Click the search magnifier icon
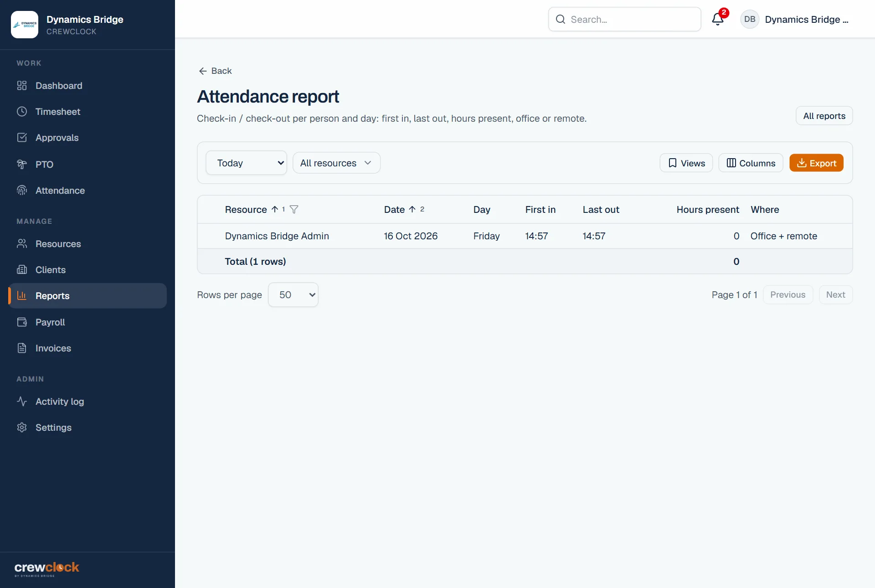The image size is (875, 588). [561, 19]
